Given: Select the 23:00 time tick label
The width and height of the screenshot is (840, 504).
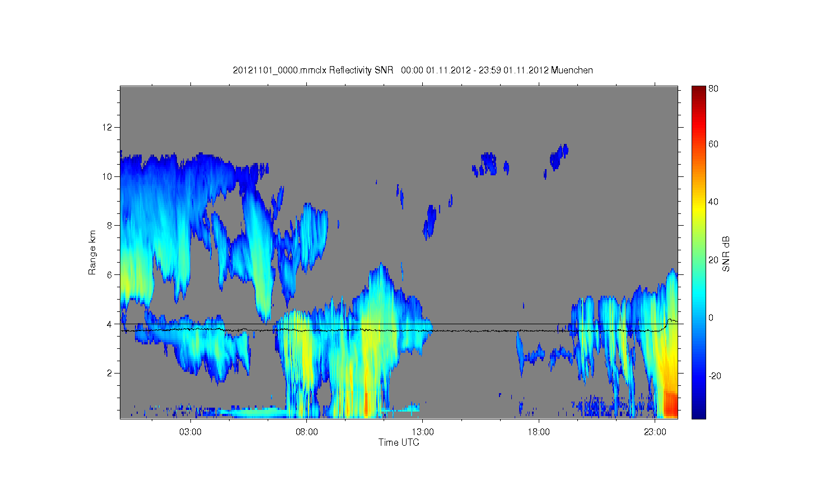Looking at the screenshot, I should coord(655,432).
